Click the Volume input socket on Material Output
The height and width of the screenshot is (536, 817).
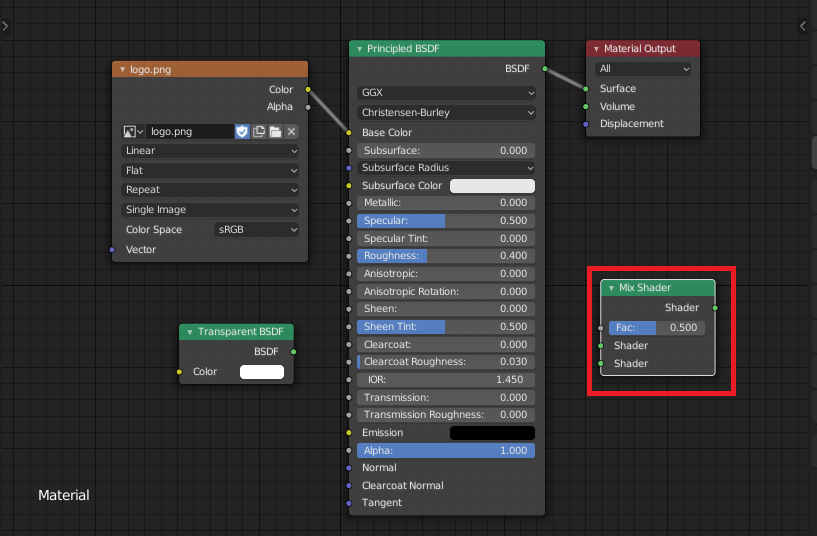pos(586,107)
